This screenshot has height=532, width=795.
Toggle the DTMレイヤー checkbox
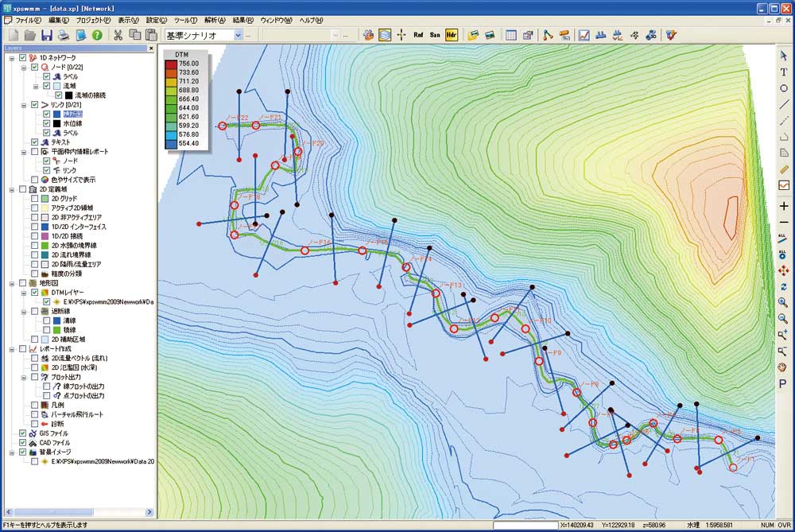coord(34,293)
